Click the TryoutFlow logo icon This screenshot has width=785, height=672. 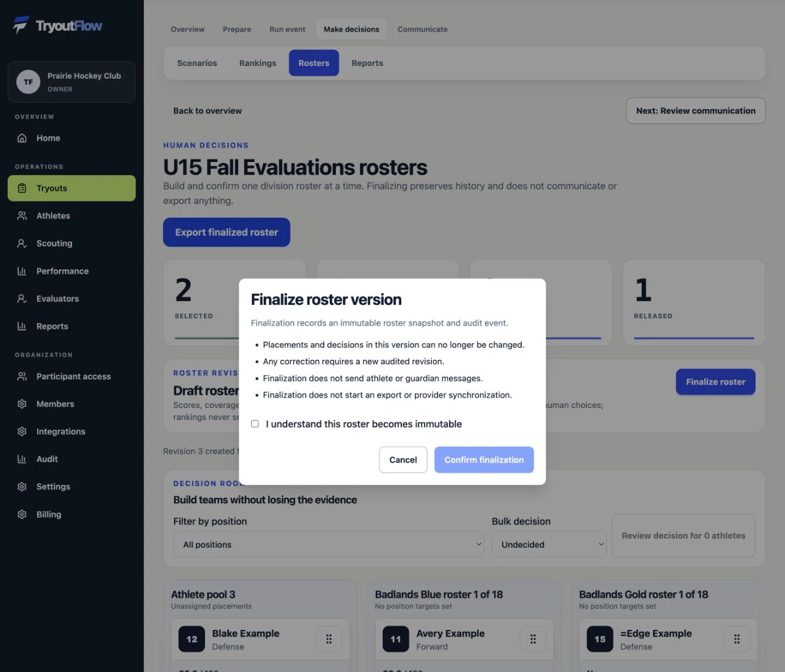(21, 25)
